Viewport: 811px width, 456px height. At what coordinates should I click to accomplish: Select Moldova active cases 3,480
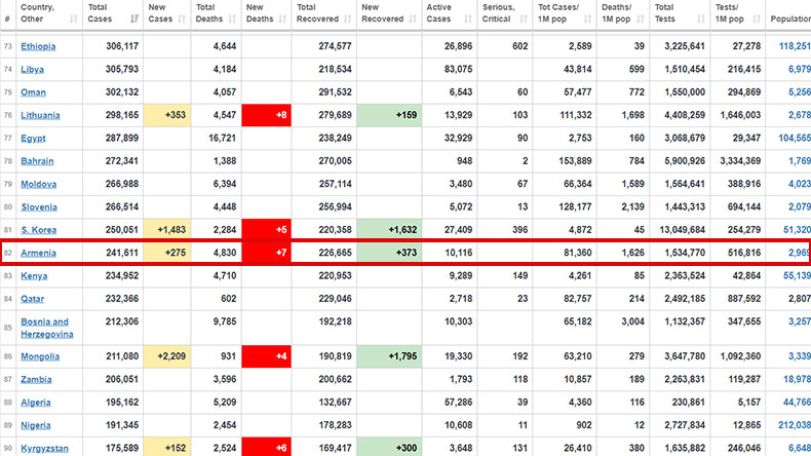[461, 184]
